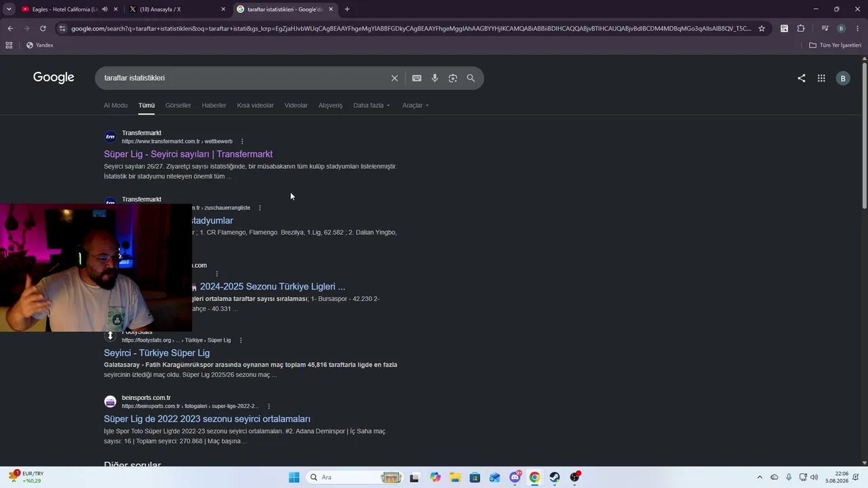Open the Extensions puzzle menu
The image size is (868, 488).
801,28
